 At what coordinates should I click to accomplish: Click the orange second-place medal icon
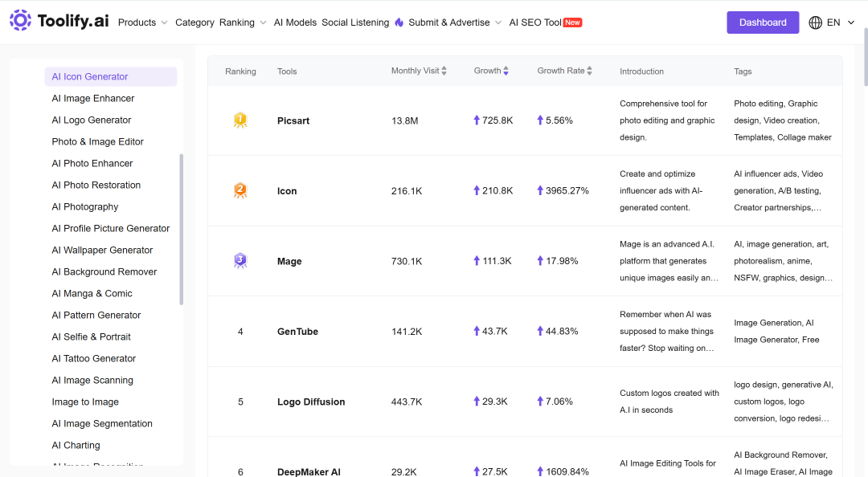point(240,190)
